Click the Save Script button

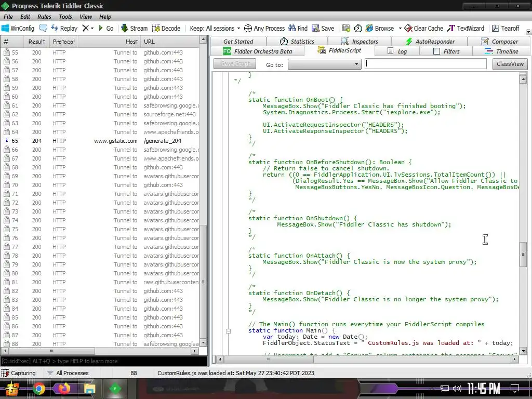coord(235,64)
